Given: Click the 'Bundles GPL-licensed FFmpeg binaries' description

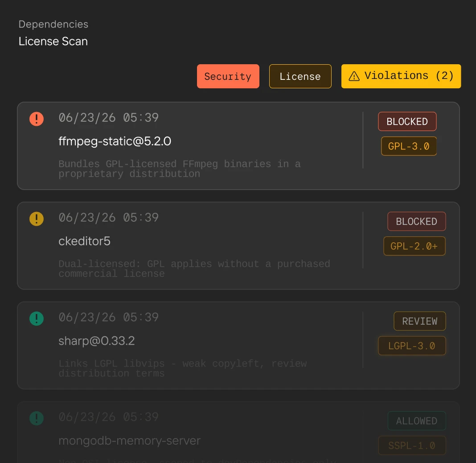Looking at the screenshot, I should [180, 169].
